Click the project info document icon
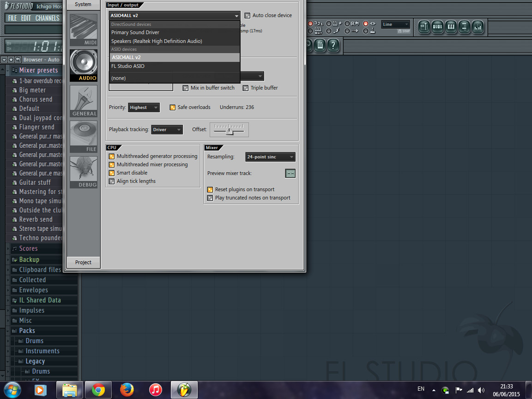 [x=320, y=45]
